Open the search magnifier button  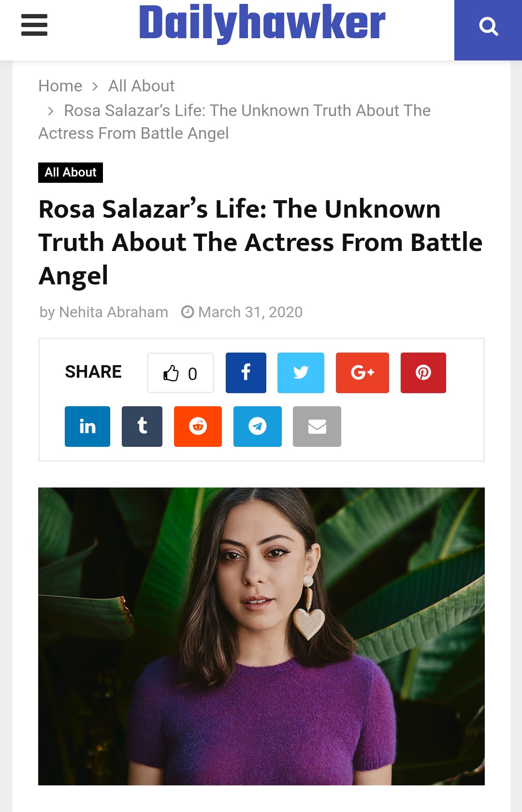[488, 27]
